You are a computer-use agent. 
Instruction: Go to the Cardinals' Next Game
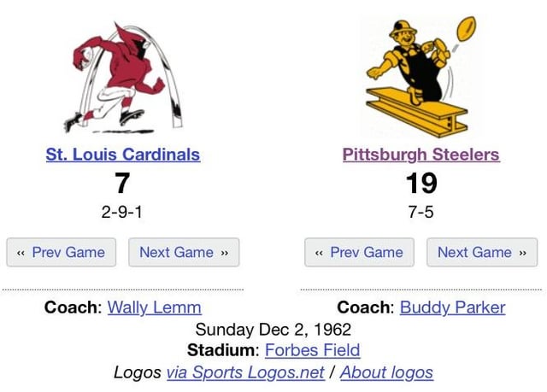tap(184, 252)
